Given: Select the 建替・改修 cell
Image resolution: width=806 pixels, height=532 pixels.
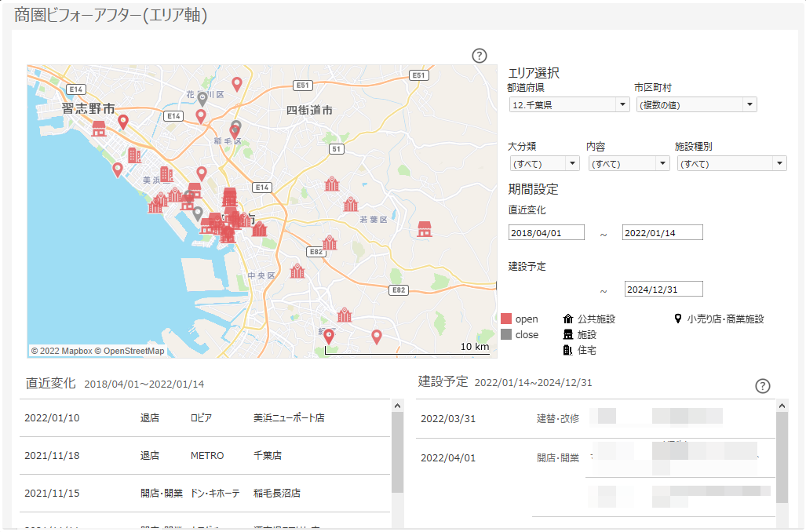Looking at the screenshot, I should tap(558, 419).
